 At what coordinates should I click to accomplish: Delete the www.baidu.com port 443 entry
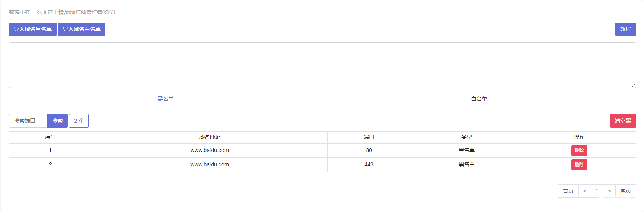coord(579,165)
